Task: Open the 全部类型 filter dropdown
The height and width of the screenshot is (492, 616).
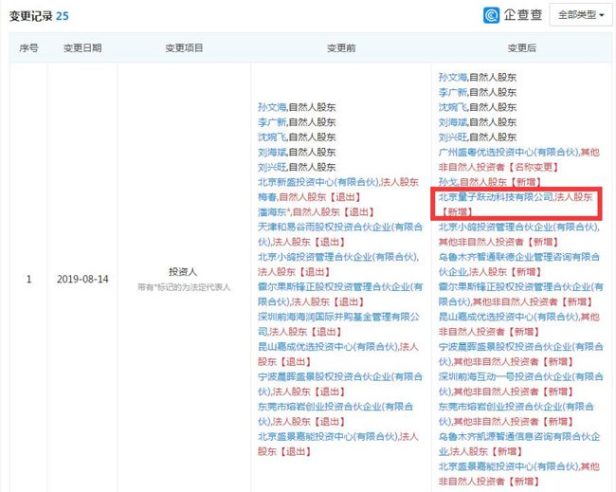Action: 581,15
